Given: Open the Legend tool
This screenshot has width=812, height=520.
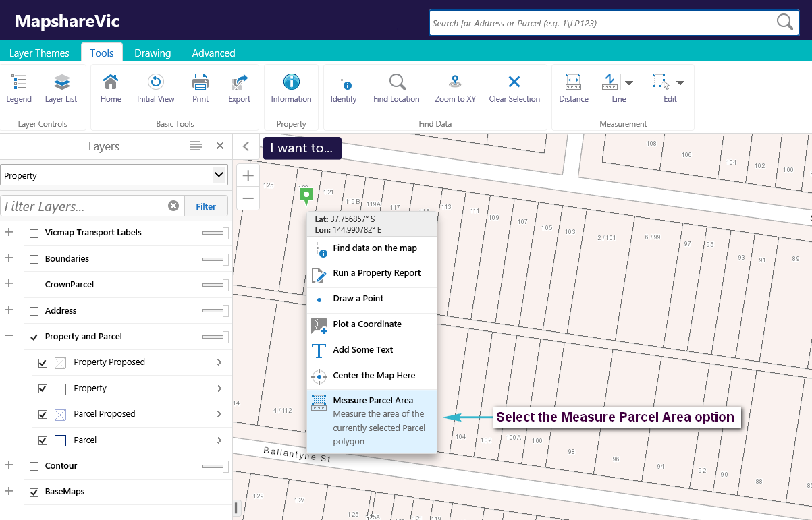Looking at the screenshot, I should tap(19, 89).
